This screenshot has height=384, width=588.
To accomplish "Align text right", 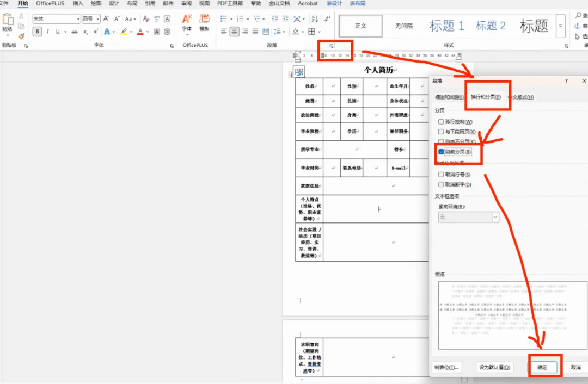I will 245,32.
